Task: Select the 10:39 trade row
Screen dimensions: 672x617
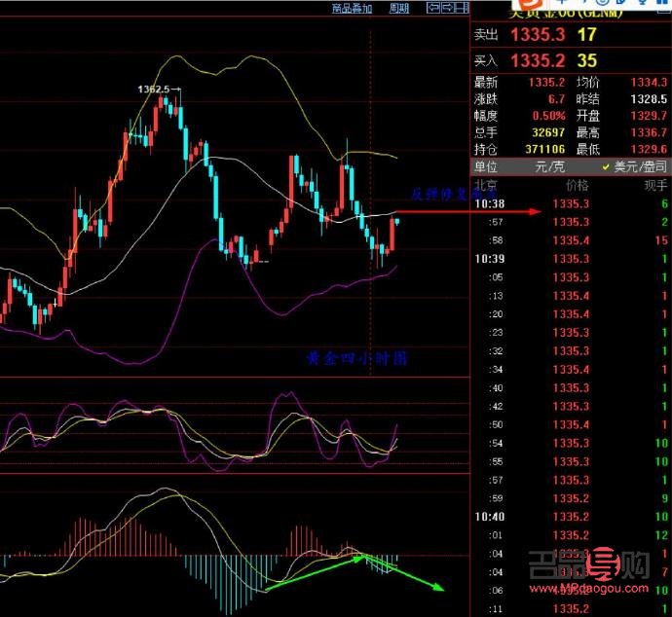Action: pyautogui.click(x=570, y=259)
